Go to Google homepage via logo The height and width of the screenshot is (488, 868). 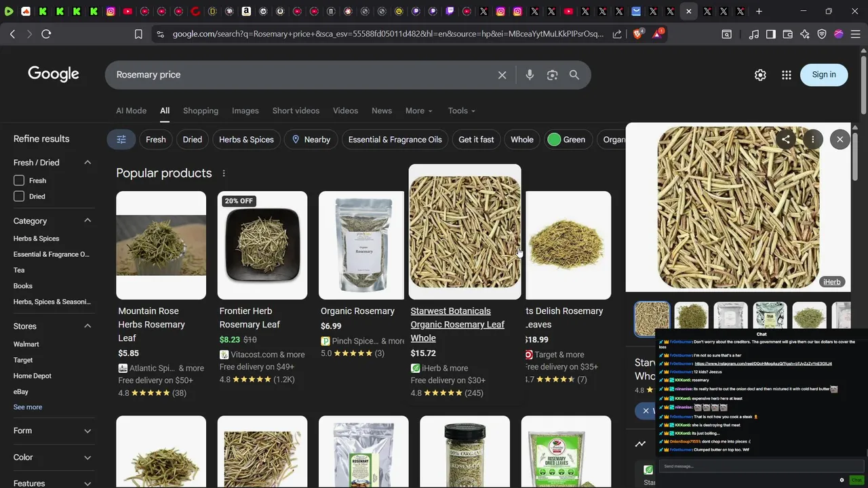point(54,75)
